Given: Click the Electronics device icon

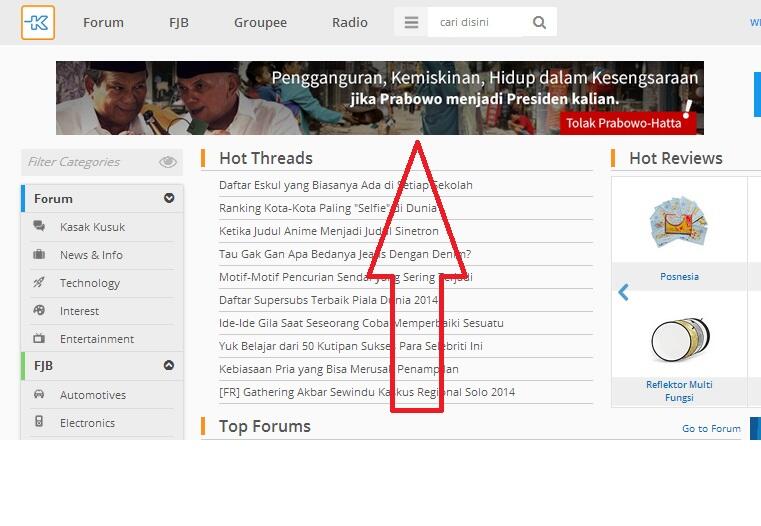Looking at the screenshot, I should (x=39, y=421).
